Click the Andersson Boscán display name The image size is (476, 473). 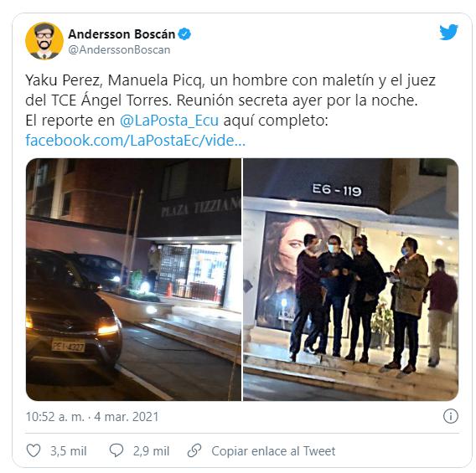click(122, 34)
